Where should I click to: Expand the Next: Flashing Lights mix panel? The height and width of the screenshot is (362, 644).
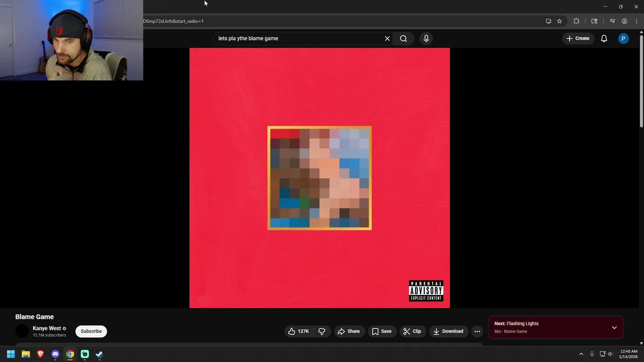[614, 328]
